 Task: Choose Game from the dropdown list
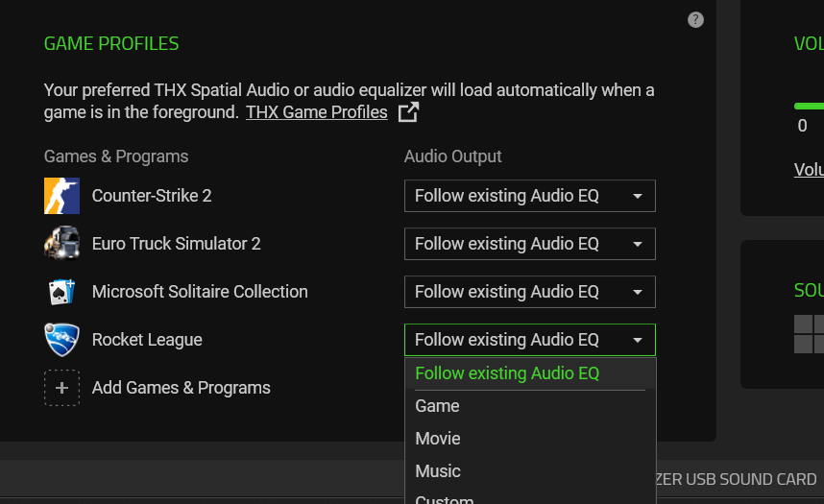(x=438, y=406)
